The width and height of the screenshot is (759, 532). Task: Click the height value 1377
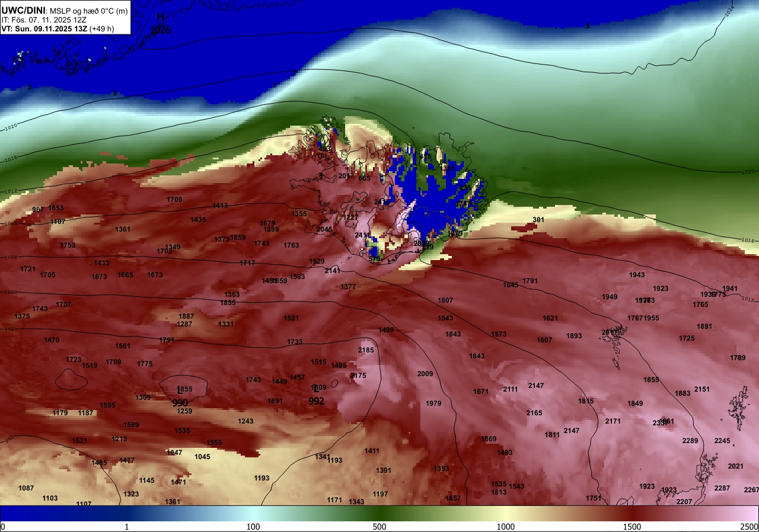click(x=348, y=287)
